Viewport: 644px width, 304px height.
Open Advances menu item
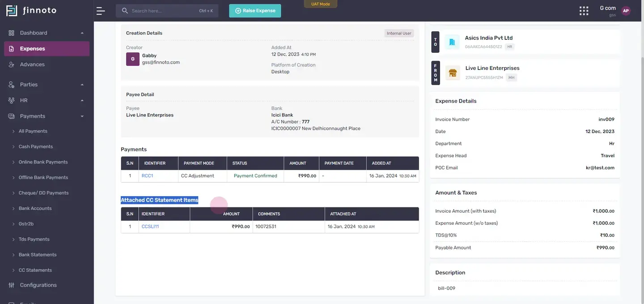click(32, 64)
